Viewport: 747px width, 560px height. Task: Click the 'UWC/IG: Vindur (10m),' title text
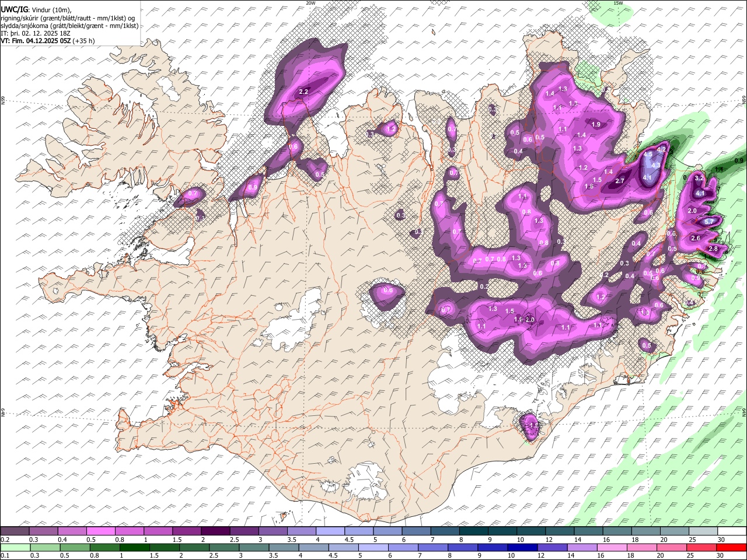(36, 9)
